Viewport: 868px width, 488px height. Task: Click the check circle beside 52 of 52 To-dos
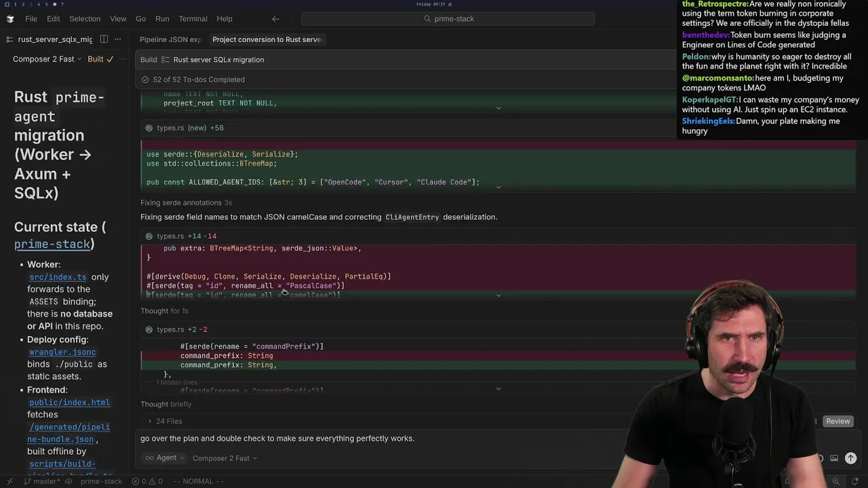pos(145,79)
